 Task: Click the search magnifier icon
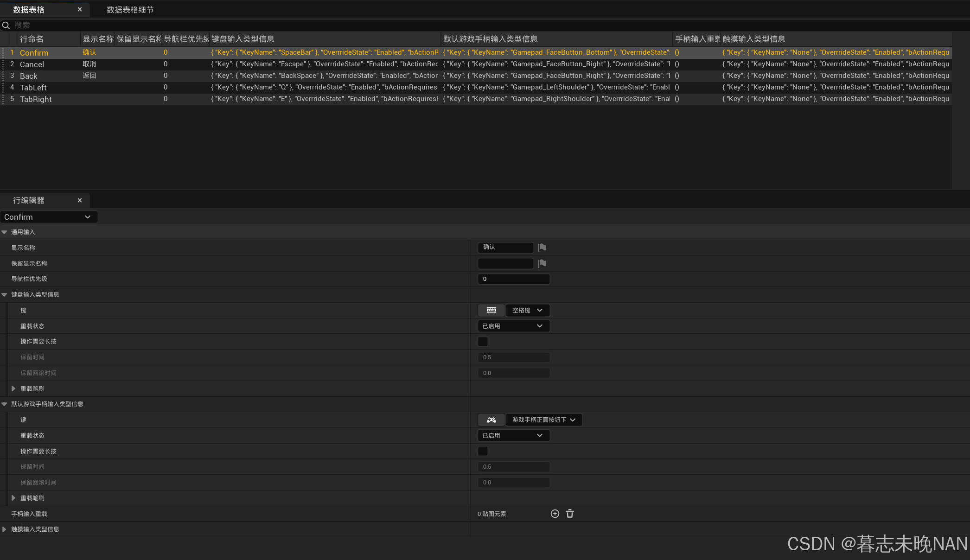6,25
